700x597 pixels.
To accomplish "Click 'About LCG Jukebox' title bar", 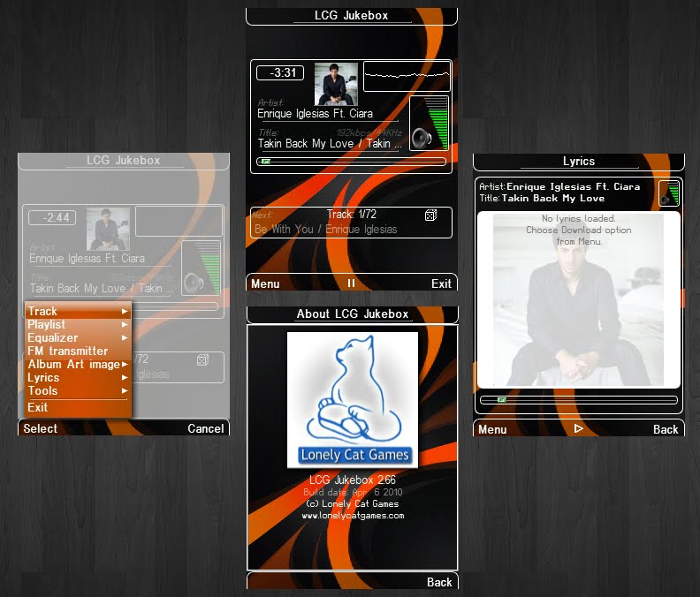I will (353, 314).
